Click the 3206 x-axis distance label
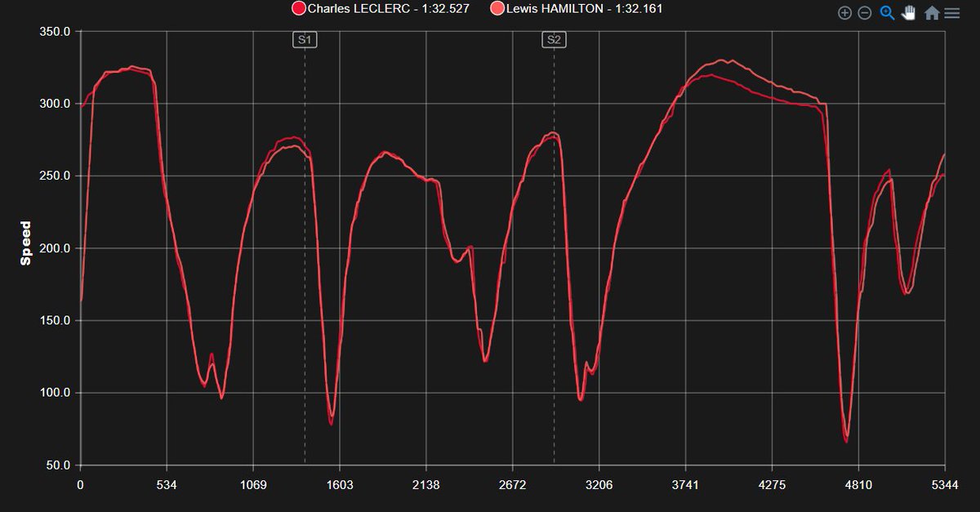The width and height of the screenshot is (980, 512). tap(599, 484)
